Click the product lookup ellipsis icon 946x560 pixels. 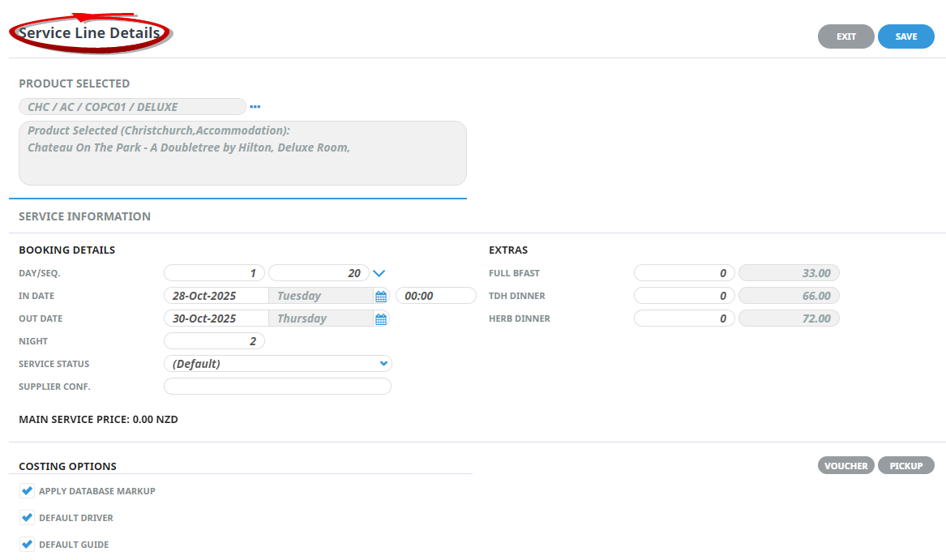(255, 107)
